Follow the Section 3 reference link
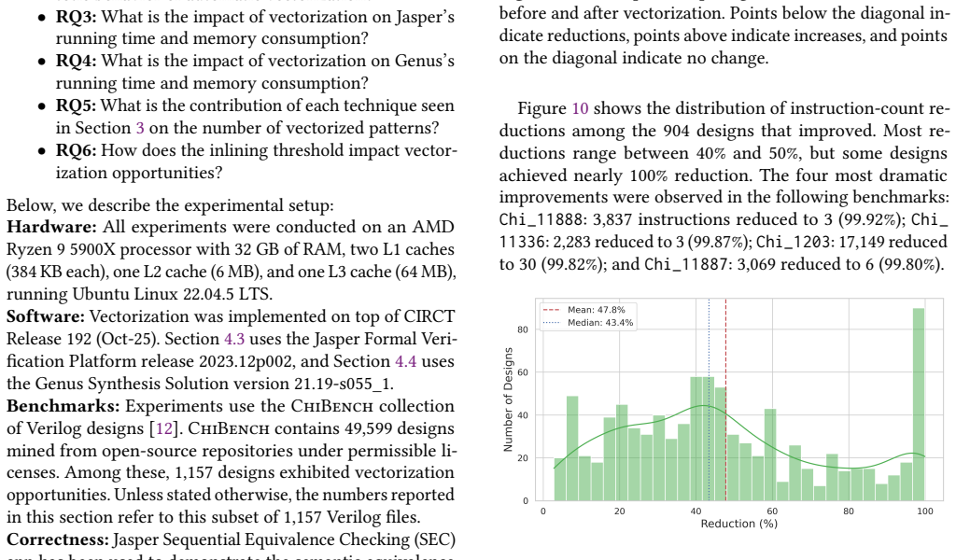The width and height of the screenshot is (956, 560). click(140, 128)
